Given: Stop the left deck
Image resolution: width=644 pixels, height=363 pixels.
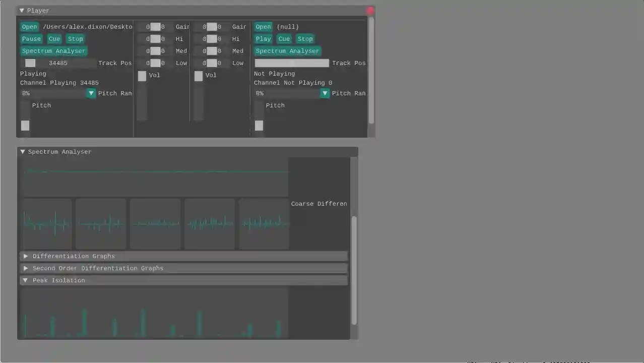Looking at the screenshot, I should pos(75,39).
